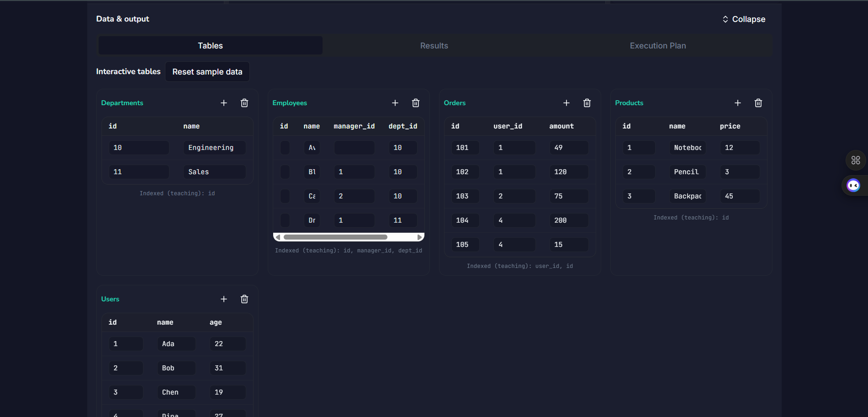Viewport: 868px width, 417px height.
Task: Edit empty manager_id field in first Employees row
Action: (355, 148)
